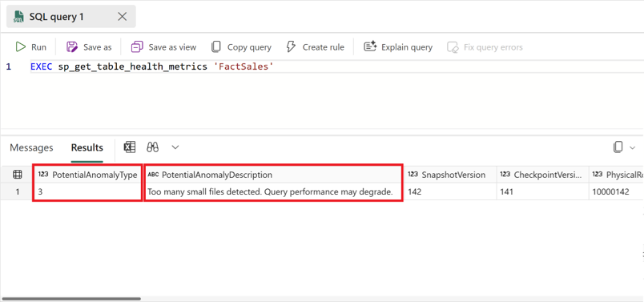Open copy results dropdown arrow
The image size is (644, 302).
(633, 147)
